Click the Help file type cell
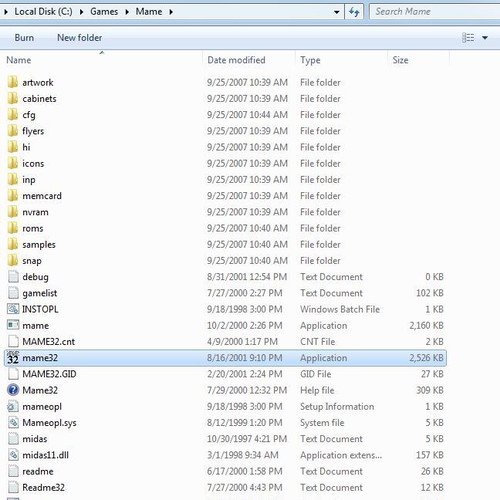 pos(317,390)
